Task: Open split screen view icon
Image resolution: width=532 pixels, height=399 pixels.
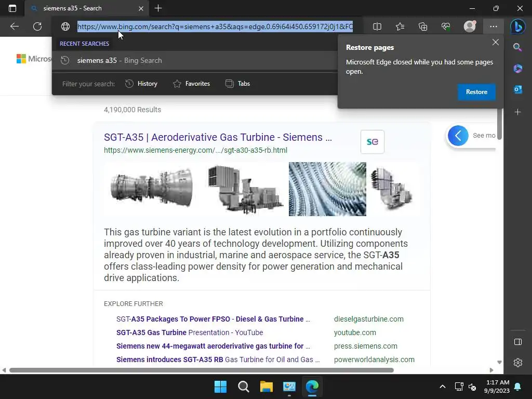Action: pos(377,26)
